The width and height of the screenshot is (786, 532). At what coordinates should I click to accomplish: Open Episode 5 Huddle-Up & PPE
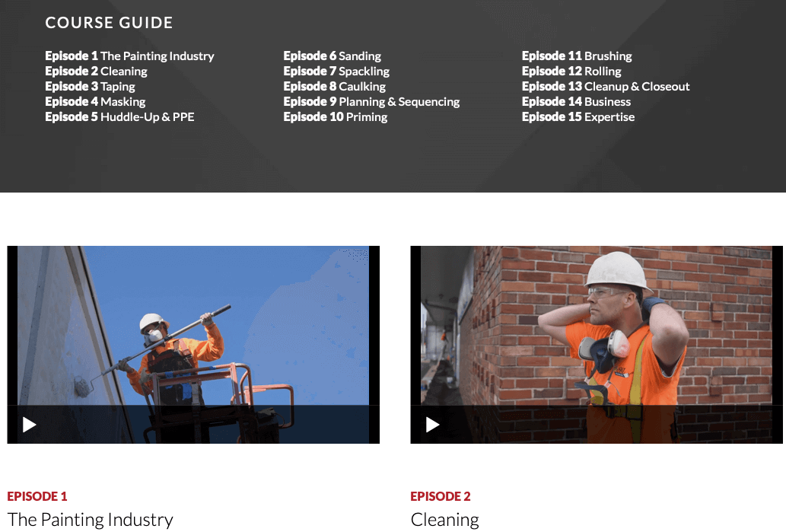119,117
